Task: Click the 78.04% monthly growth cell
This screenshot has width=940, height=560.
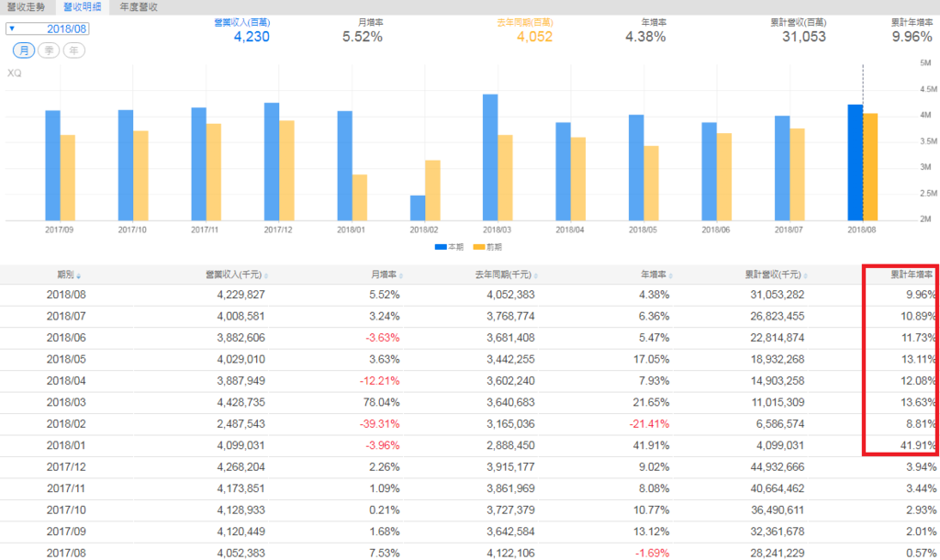Action: click(x=381, y=403)
